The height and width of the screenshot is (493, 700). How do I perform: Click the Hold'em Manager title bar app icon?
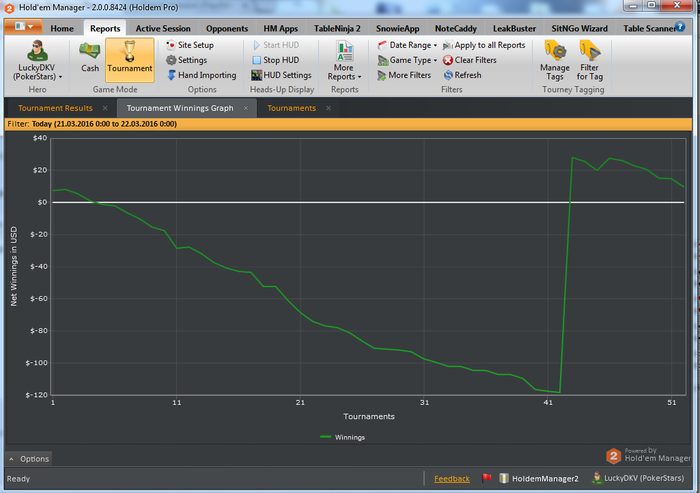(x=9, y=8)
